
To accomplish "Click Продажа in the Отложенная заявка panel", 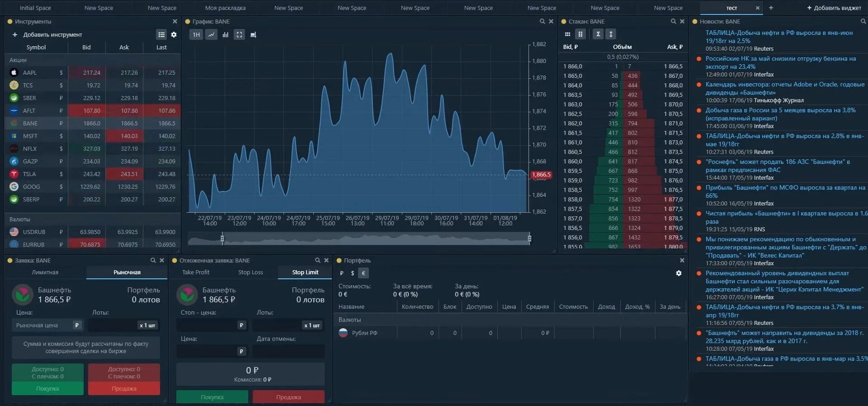I will coord(288,397).
